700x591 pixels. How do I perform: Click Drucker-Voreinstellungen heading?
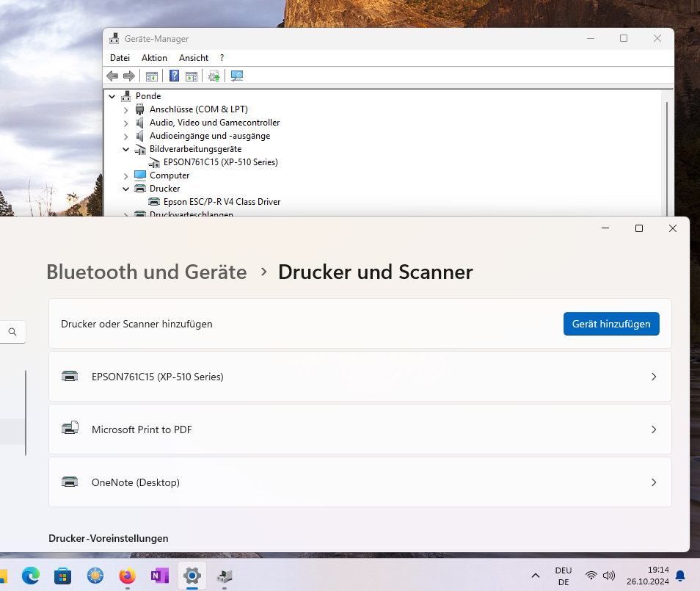point(109,538)
